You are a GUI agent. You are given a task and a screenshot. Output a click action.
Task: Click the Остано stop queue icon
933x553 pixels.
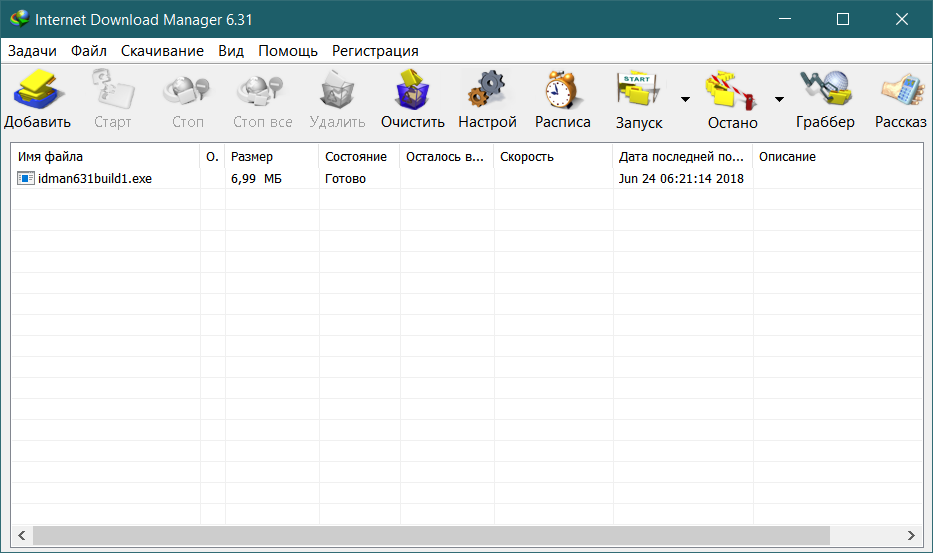pyautogui.click(x=732, y=90)
